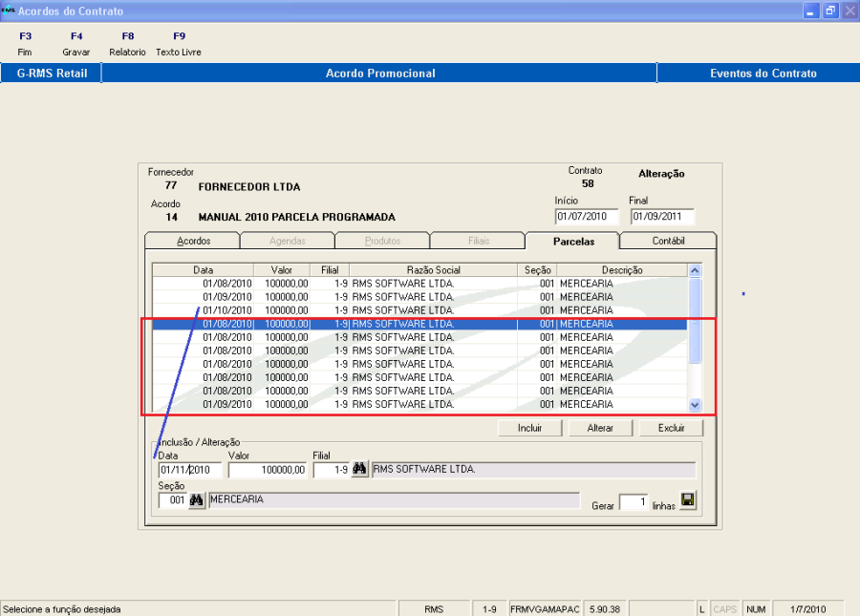860x616 pixels.
Task: Switch to the Contábil tab
Action: click(668, 241)
